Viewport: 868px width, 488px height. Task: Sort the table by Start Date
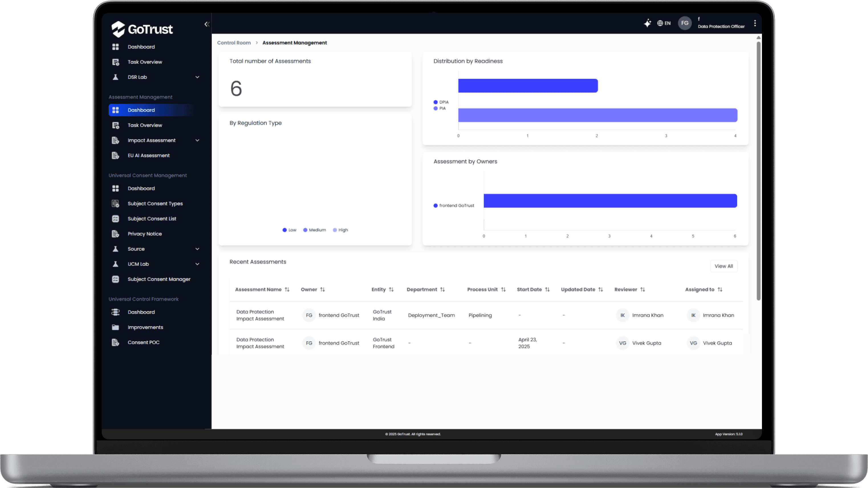(547, 290)
